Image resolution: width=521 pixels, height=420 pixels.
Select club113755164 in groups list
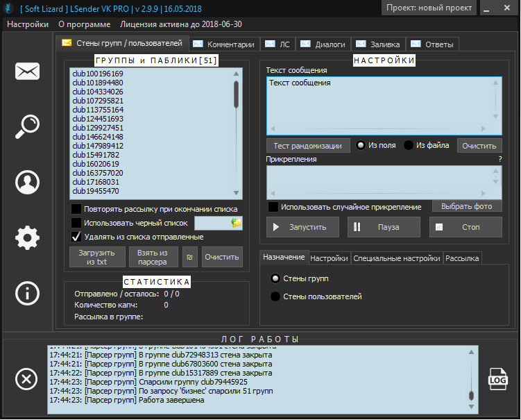pyautogui.click(x=98, y=110)
